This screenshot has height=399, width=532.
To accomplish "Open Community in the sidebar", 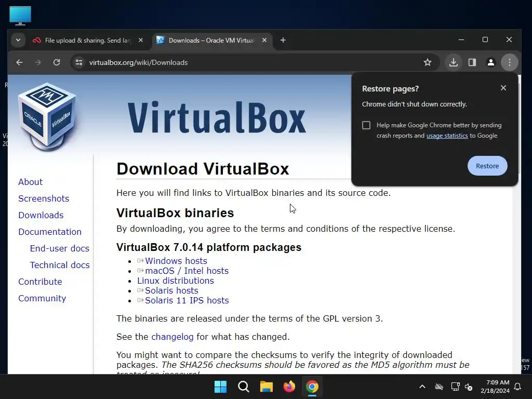I will [42, 298].
